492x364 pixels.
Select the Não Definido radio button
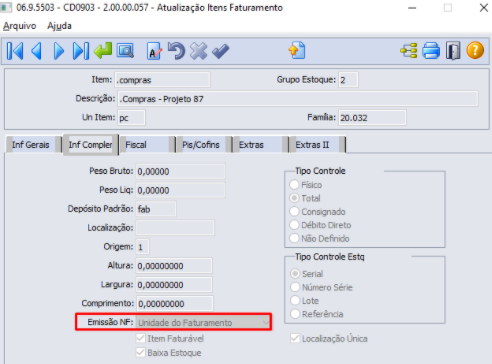[294, 238]
